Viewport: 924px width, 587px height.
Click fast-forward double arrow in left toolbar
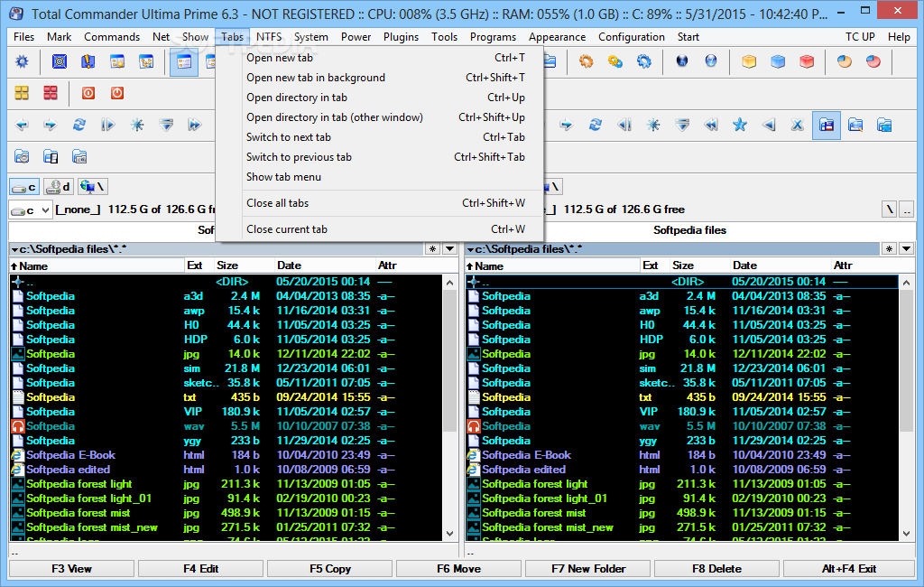tap(195, 125)
